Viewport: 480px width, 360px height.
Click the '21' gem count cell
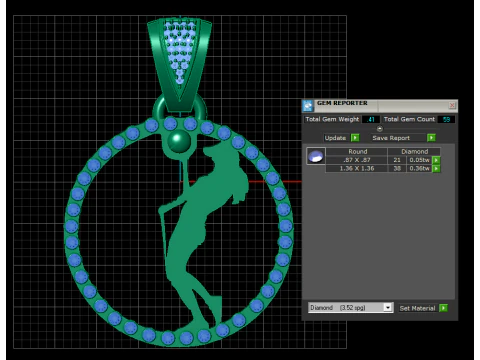(x=397, y=160)
